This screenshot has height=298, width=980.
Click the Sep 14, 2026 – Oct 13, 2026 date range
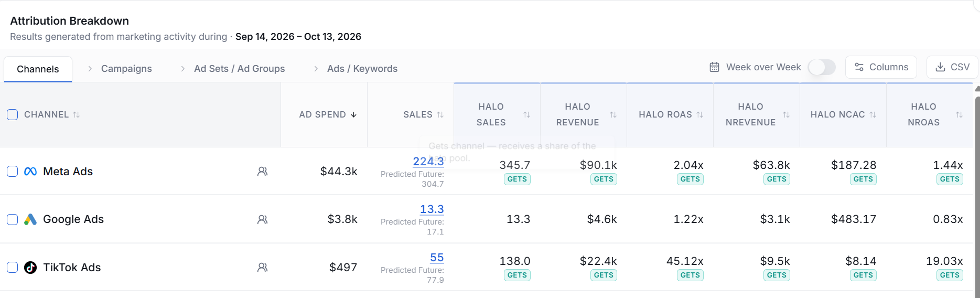pyautogui.click(x=298, y=37)
